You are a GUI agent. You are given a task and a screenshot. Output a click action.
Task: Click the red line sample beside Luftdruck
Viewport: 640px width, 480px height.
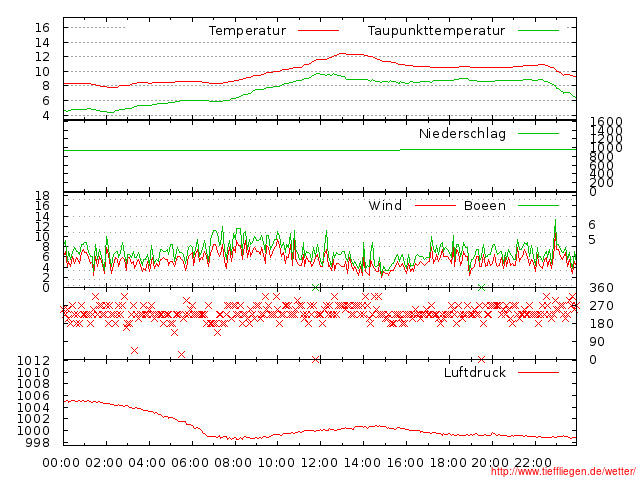coord(539,373)
